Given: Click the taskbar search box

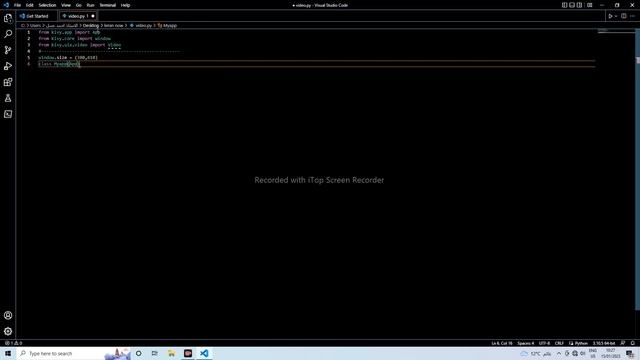Looking at the screenshot, I should (x=73, y=353).
